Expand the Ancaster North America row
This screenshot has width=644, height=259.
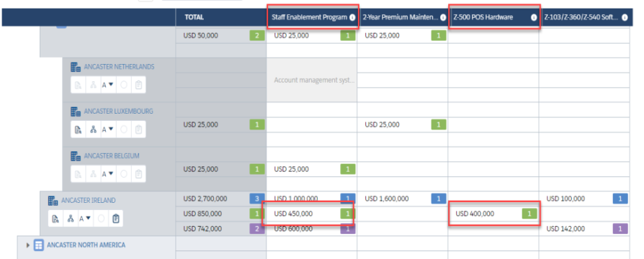click(x=28, y=245)
